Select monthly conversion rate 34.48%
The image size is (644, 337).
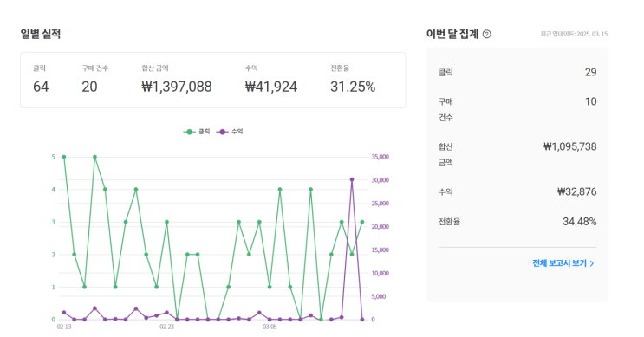[580, 222]
